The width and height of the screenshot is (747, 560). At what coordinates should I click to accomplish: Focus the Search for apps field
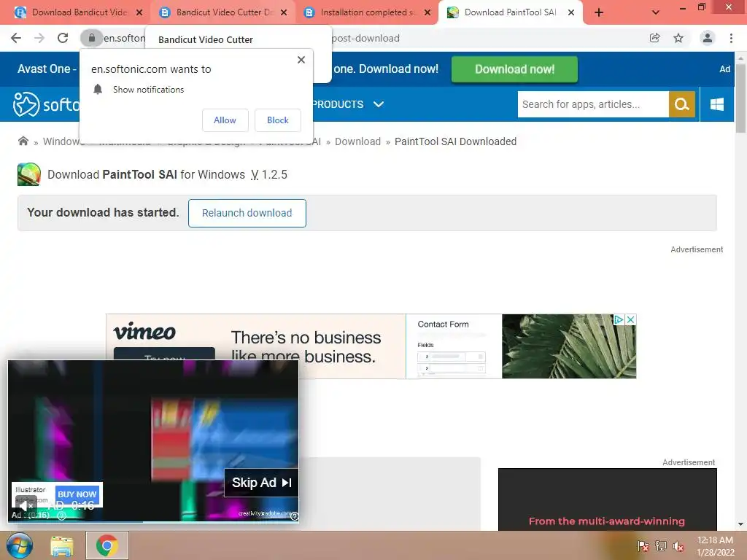(592, 104)
